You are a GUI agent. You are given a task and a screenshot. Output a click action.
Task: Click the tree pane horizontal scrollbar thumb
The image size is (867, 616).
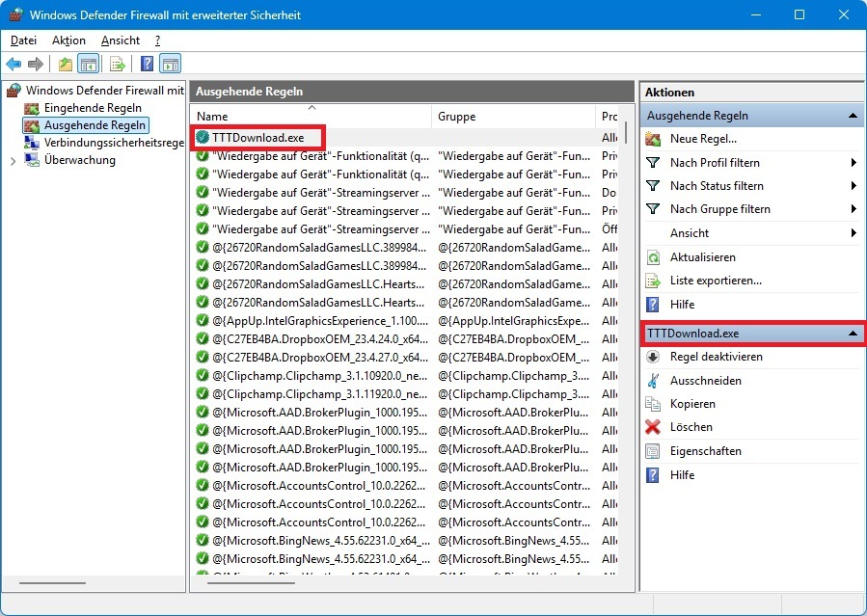pyautogui.click(x=52, y=583)
